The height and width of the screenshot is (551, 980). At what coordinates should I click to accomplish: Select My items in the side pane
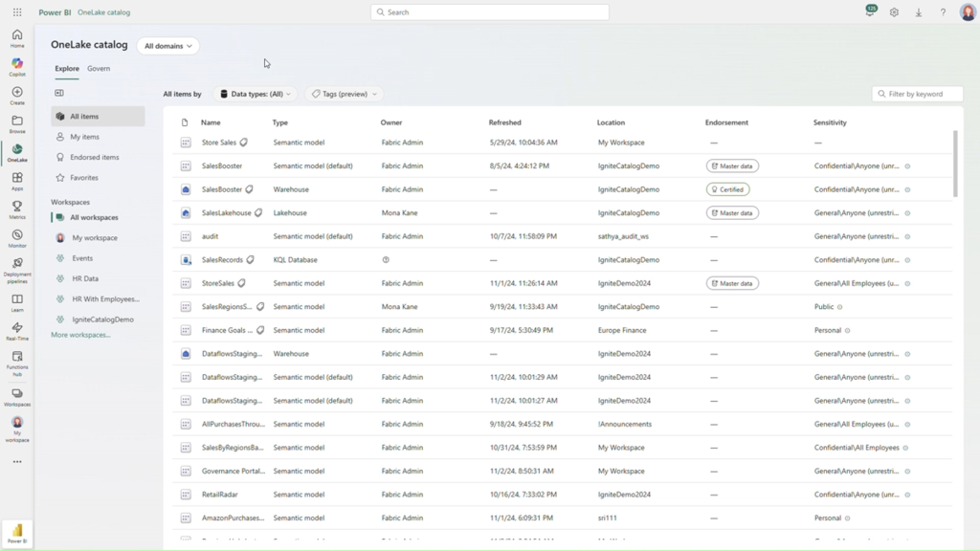pos(99,137)
